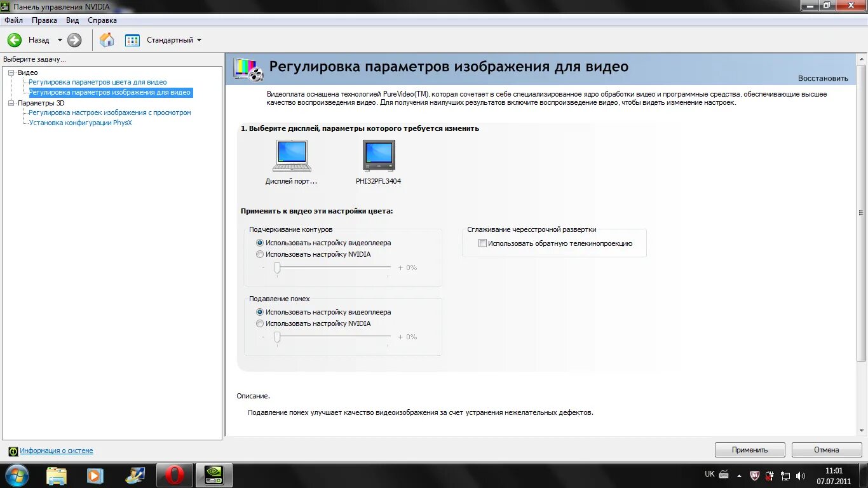Click the keyboard tray icon
The width and height of the screenshot is (868, 488).
(724, 475)
